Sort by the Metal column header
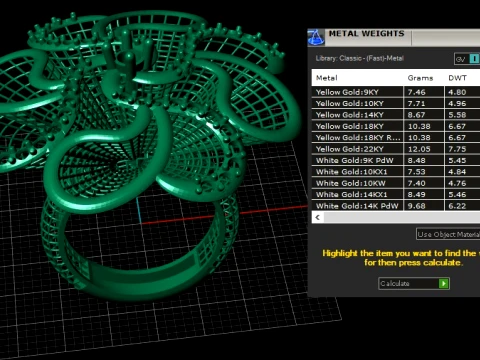Screen dimensions: 480x360 357,78
